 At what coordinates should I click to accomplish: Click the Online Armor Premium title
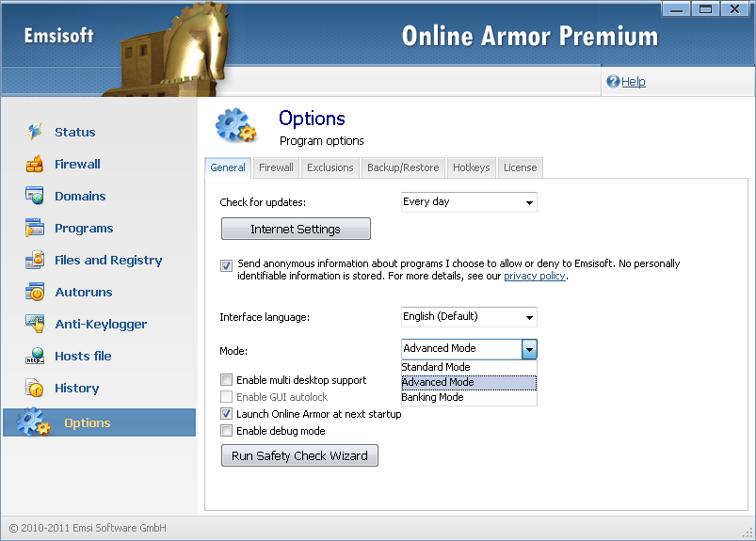pos(530,36)
